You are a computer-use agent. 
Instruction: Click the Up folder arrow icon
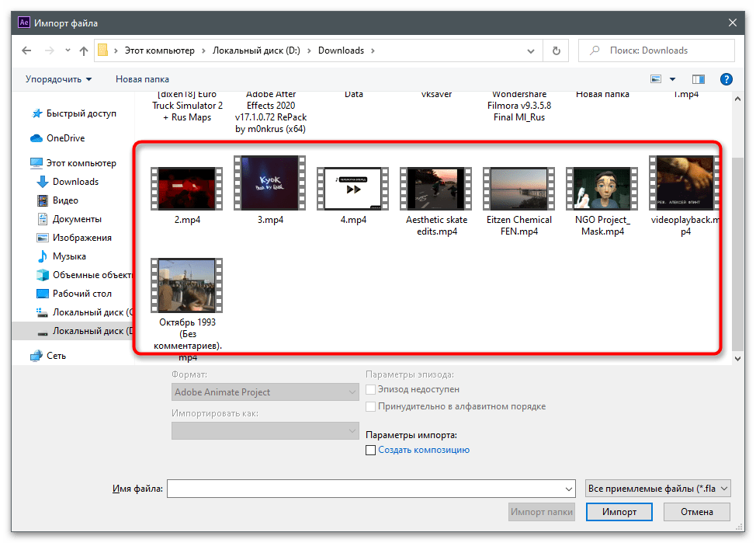click(83, 50)
